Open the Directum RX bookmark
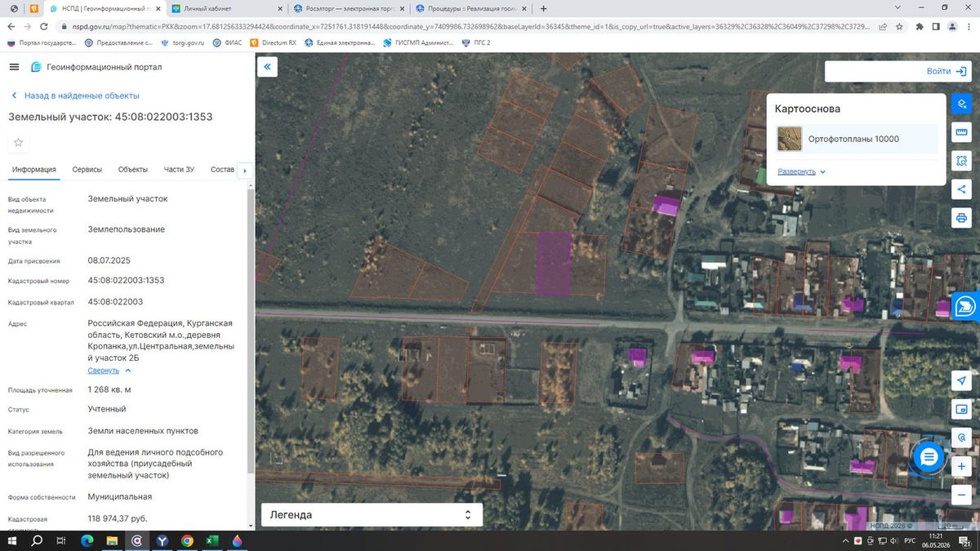Image resolution: width=980 pixels, height=551 pixels. point(274,42)
